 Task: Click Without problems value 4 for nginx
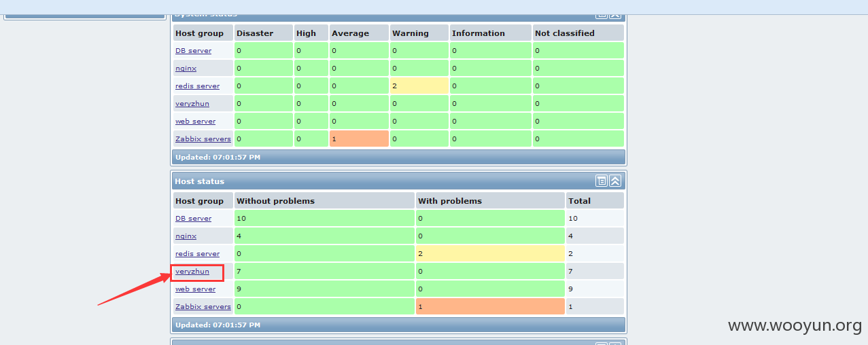324,236
